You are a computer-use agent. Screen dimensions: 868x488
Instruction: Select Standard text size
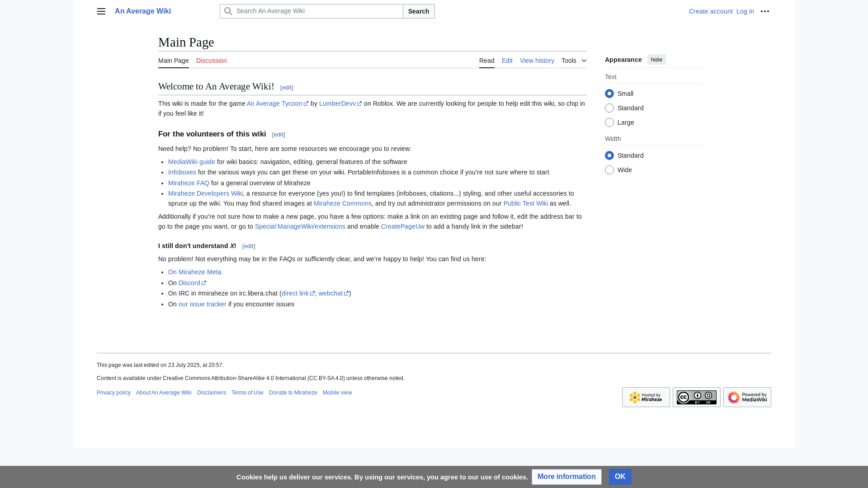[x=609, y=108]
